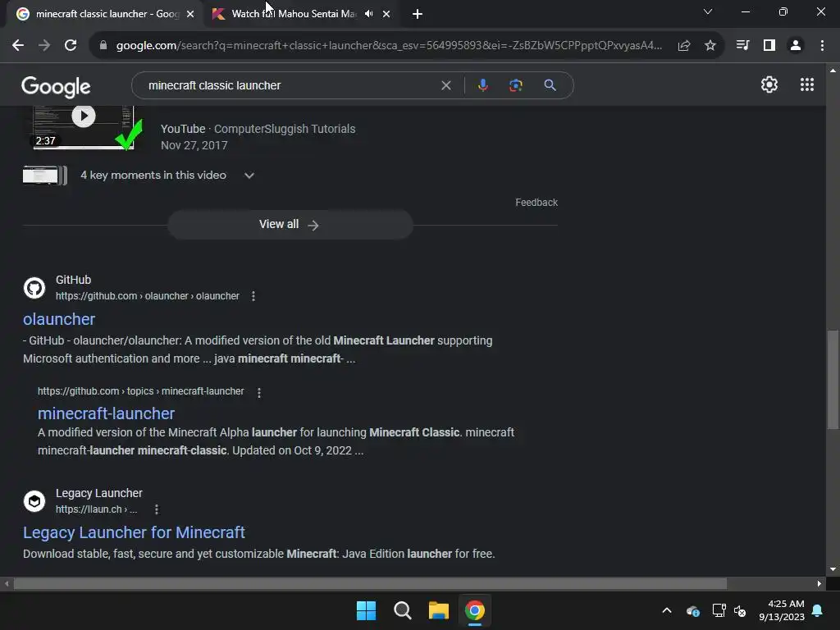Search by image with Google Lens
840x630 pixels.
pyautogui.click(x=516, y=85)
